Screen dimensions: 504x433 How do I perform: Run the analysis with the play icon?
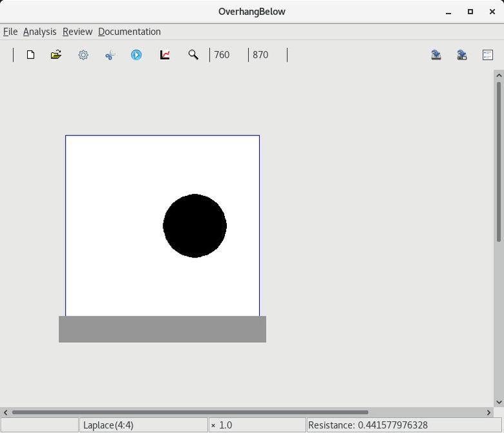click(137, 55)
